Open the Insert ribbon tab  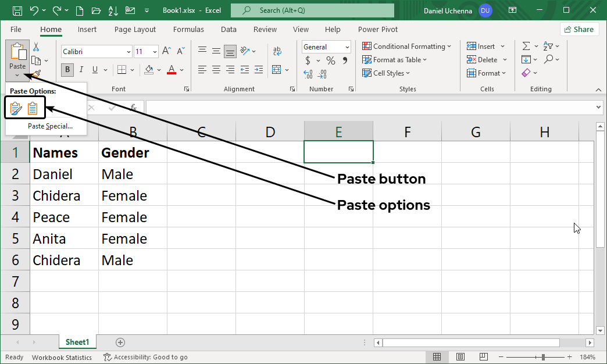87,29
